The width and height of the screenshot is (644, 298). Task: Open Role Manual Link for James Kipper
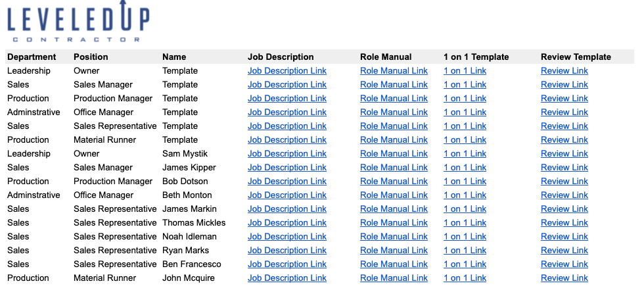(x=394, y=168)
